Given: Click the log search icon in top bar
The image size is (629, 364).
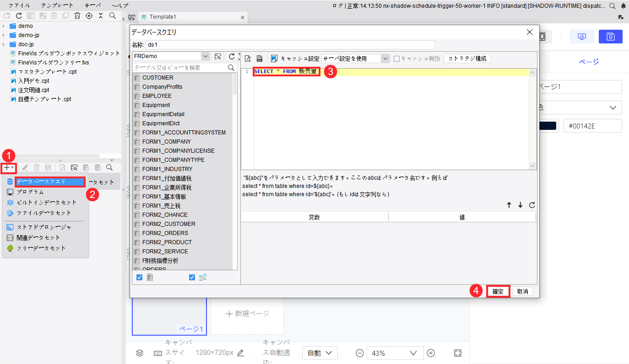Looking at the screenshot, I should click(x=613, y=6).
